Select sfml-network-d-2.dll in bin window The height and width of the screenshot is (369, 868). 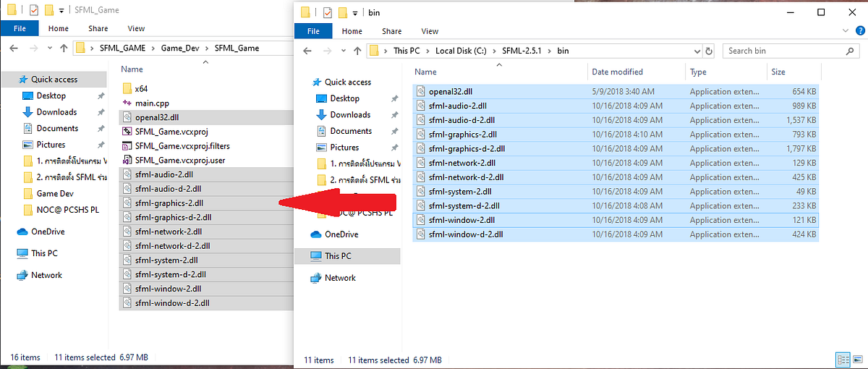pyautogui.click(x=616, y=177)
